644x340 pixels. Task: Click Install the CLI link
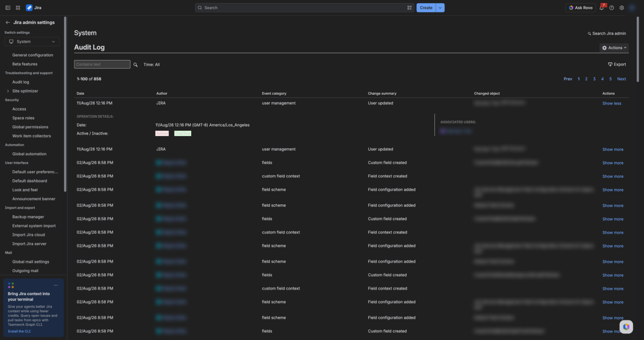coord(19,331)
